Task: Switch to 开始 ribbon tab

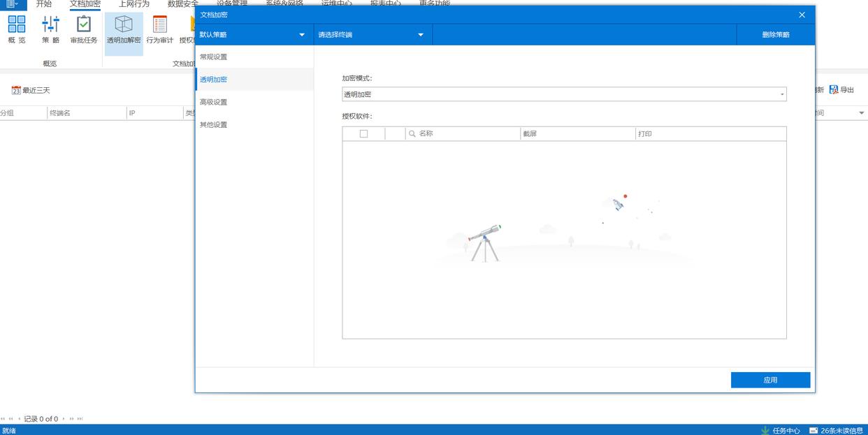Action: coord(44,4)
